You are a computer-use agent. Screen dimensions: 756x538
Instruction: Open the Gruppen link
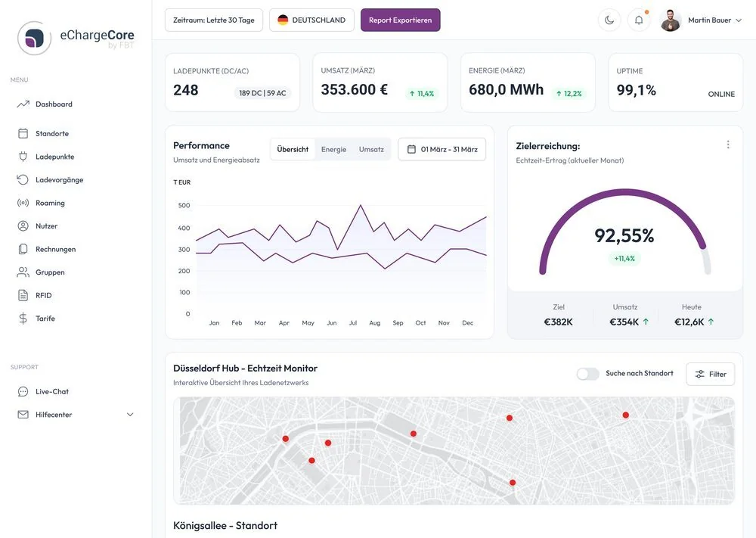pyautogui.click(x=50, y=272)
